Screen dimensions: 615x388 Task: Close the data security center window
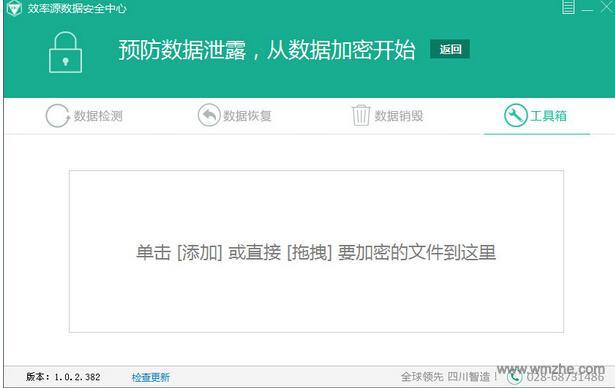coord(607,7)
